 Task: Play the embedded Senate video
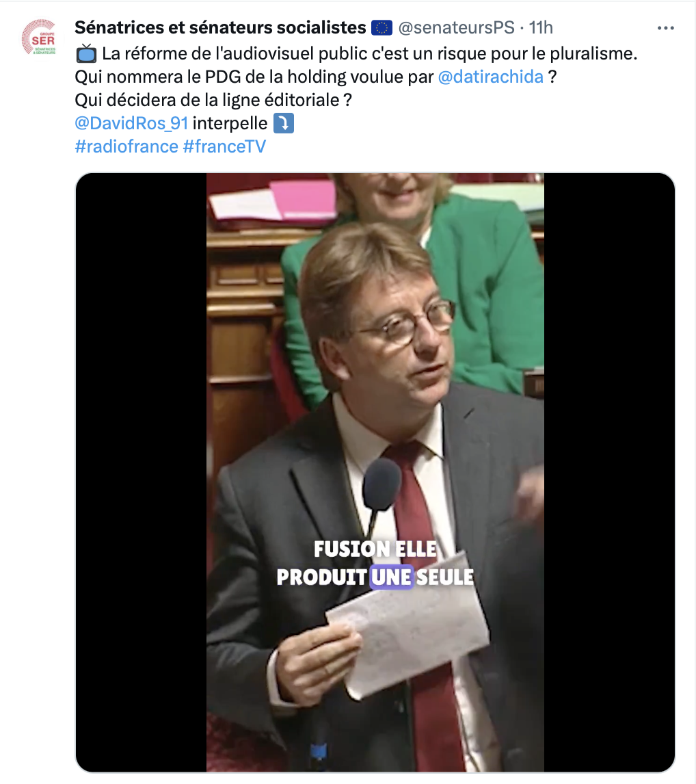coord(375,473)
